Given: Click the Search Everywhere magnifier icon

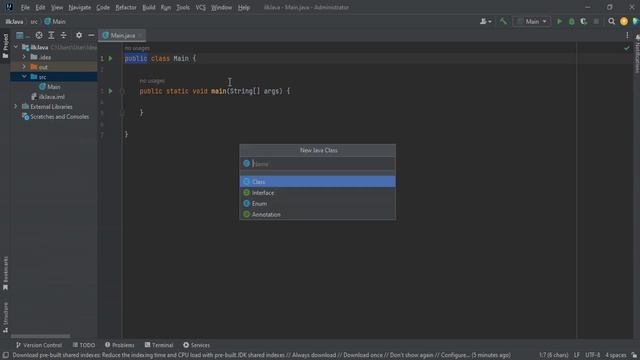Looking at the screenshot, I should (611, 21).
